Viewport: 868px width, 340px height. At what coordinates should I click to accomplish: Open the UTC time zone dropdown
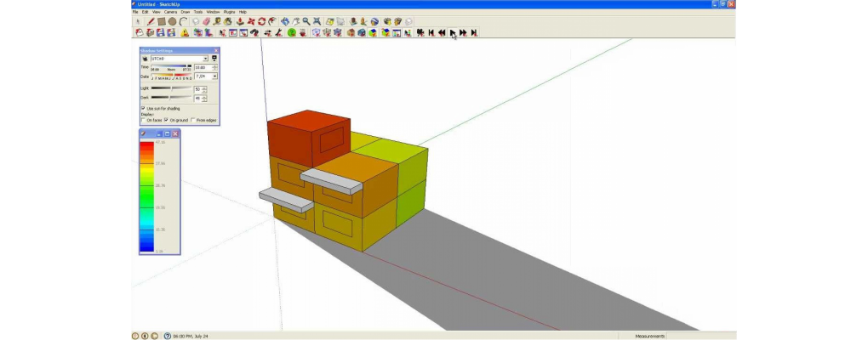(206, 59)
